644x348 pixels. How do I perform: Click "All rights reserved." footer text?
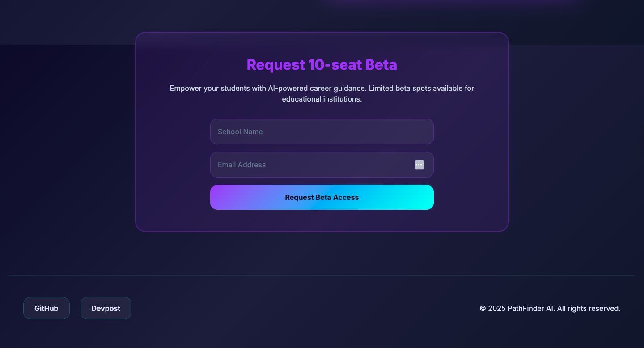(x=589, y=308)
